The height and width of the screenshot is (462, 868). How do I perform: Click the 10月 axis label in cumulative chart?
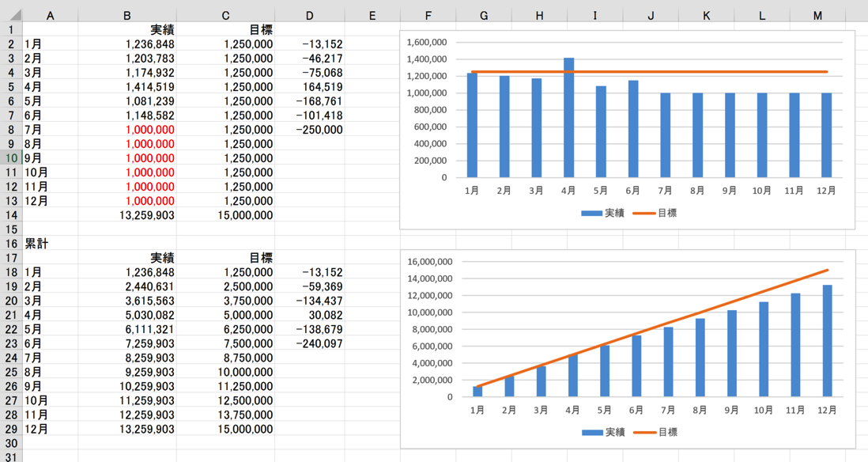tap(764, 410)
